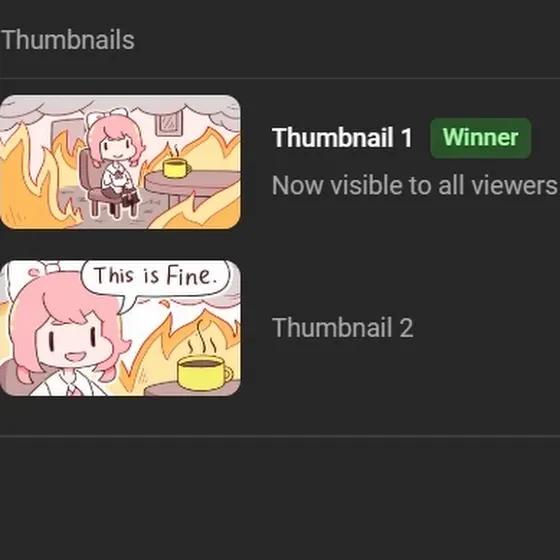Image resolution: width=560 pixels, height=560 pixels.
Task: Select the Thumbnail 2 label
Action: [342, 328]
